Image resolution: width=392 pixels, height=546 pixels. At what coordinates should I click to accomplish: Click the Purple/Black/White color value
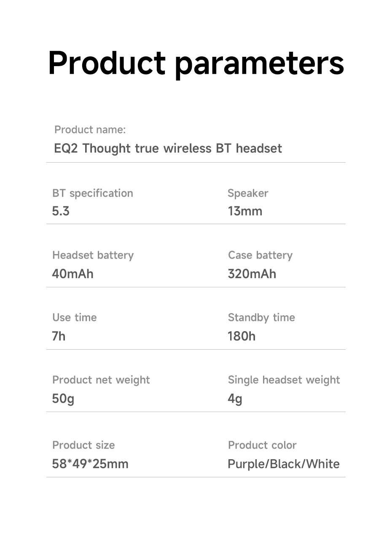point(283,464)
